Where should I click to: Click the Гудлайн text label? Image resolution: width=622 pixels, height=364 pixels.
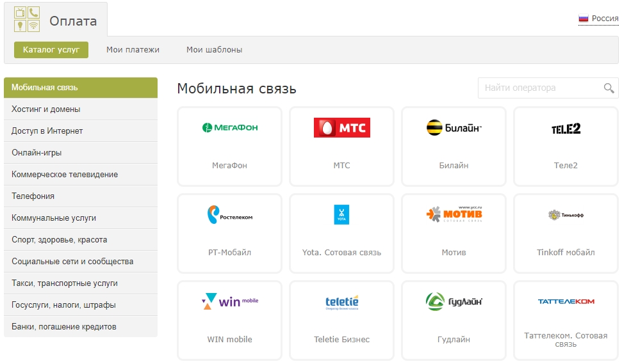tap(454, 340)
